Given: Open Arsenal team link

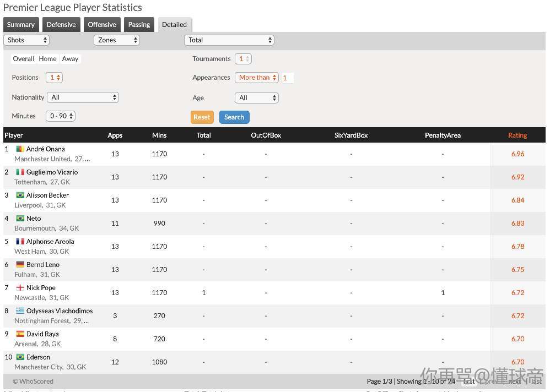Looking at the screenshot, I should [x=25, y=344].
